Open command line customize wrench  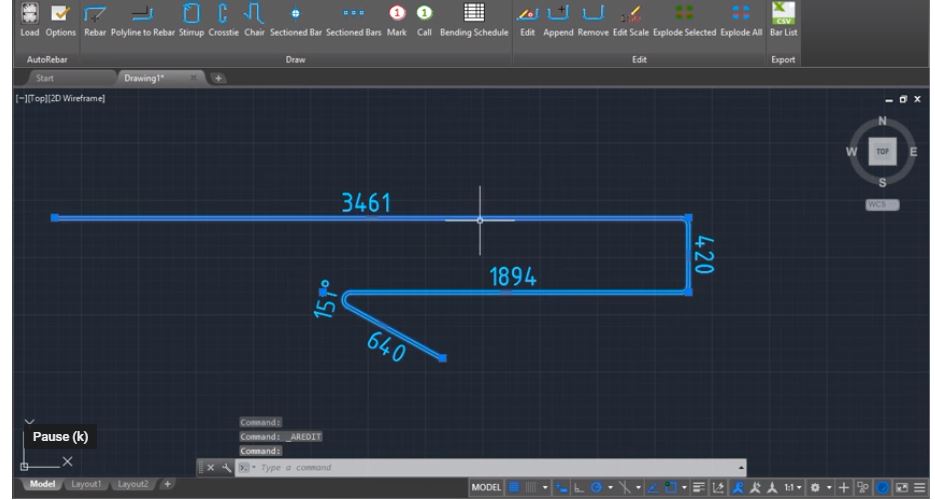226,468
